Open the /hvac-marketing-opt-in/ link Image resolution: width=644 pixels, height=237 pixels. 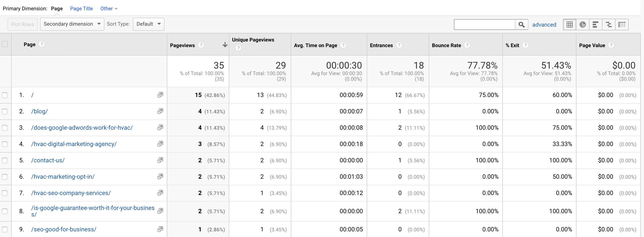(63, 177)
